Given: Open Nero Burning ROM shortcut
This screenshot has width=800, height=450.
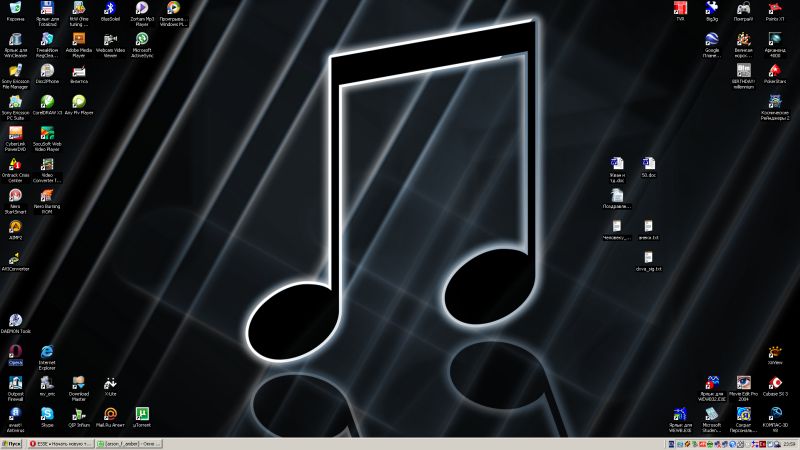Looking at the screenshot, I should click(47, 202).
